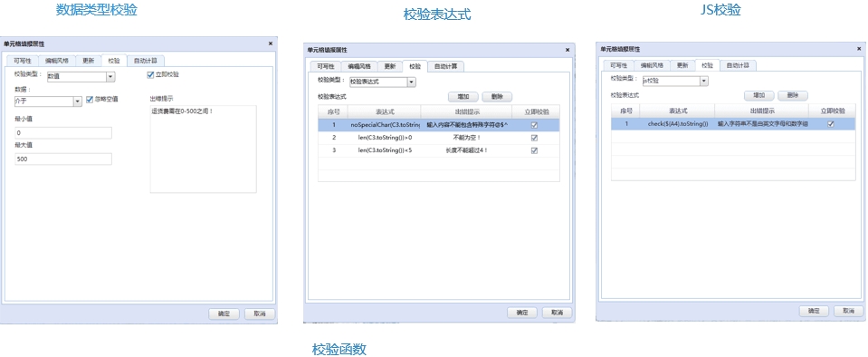Confirm numeric validation dialog with 确定
The image size is (868, 357).
tap(224, 314)
